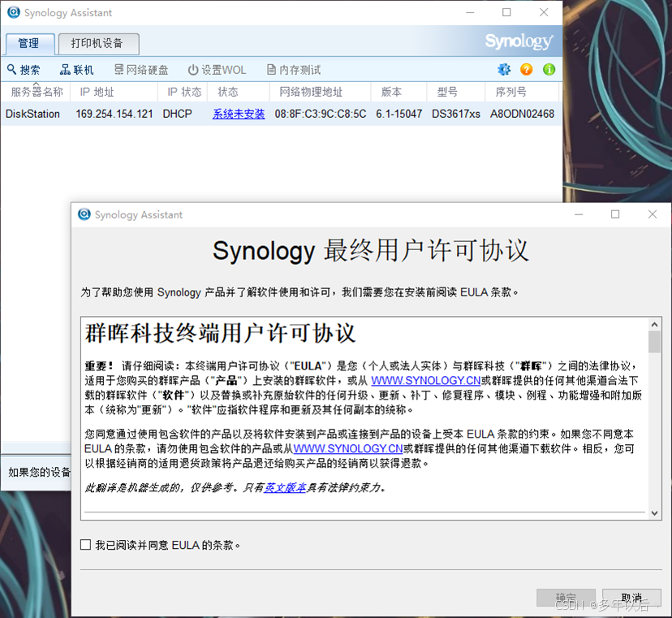Click the EULA scrollbar thumb
The width and height of the screenshot is (672, 618).
coord(654,342)
